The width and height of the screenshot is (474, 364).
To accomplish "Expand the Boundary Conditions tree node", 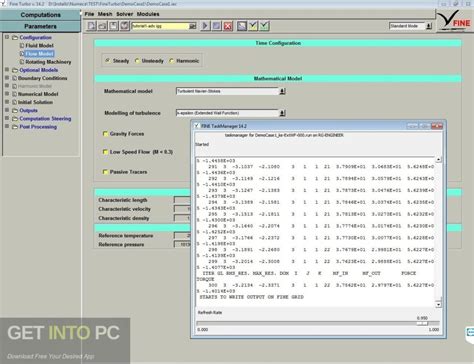I will (7, 78).
